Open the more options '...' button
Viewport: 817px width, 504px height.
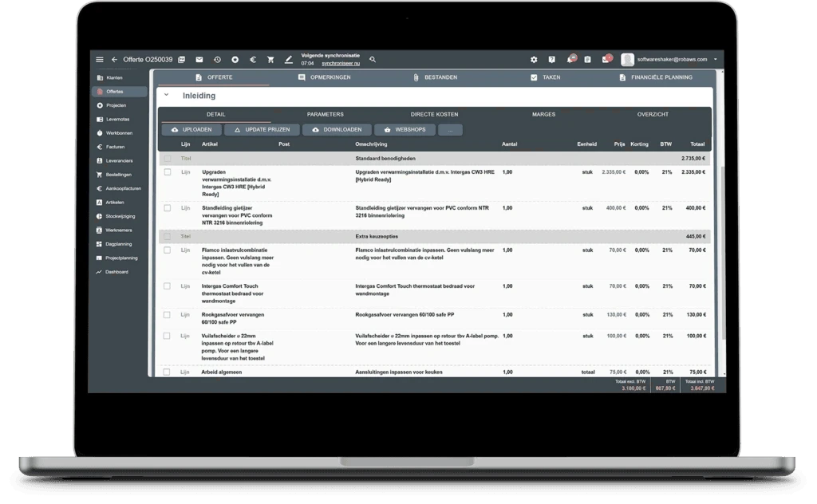tap(450, 130)
